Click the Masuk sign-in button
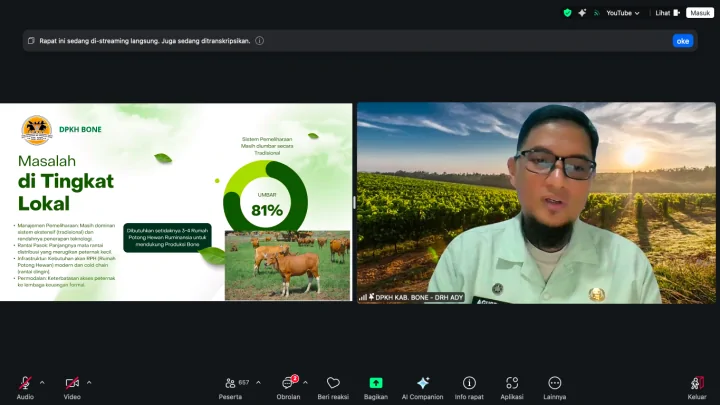This screenshot has width=720, height=405. tap(700, 13)
